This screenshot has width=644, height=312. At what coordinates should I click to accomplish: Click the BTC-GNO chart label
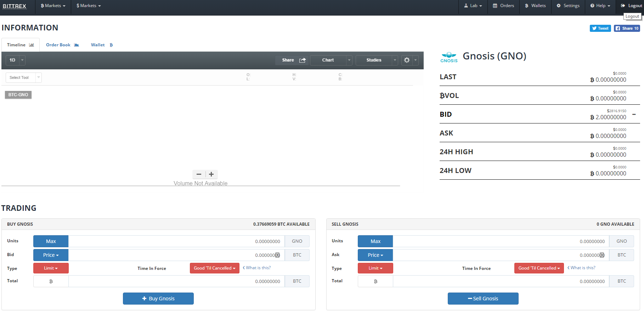click(18, 95)
